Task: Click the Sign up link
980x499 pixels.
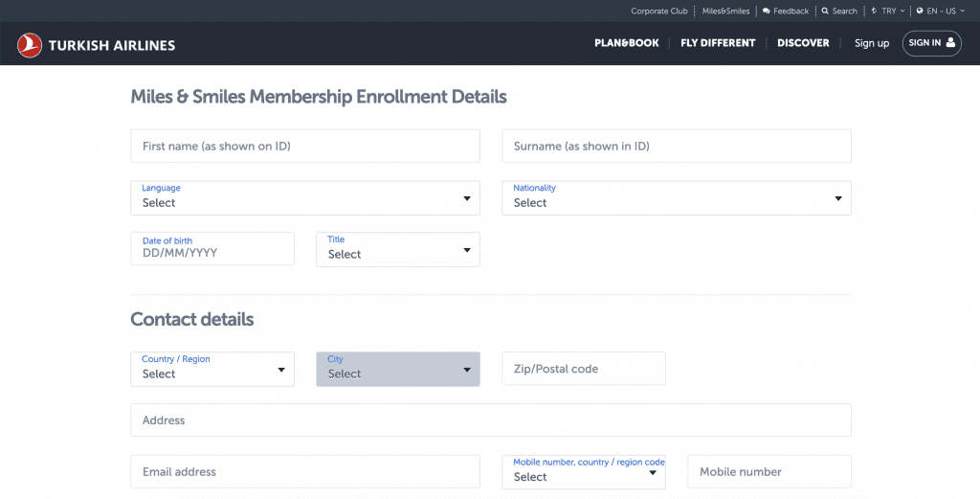Action: [872, 43]
